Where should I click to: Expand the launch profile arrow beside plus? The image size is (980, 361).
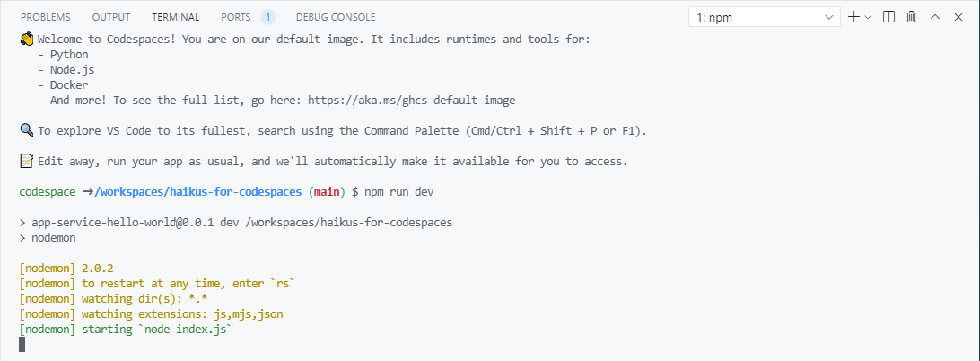coord(868,17)
